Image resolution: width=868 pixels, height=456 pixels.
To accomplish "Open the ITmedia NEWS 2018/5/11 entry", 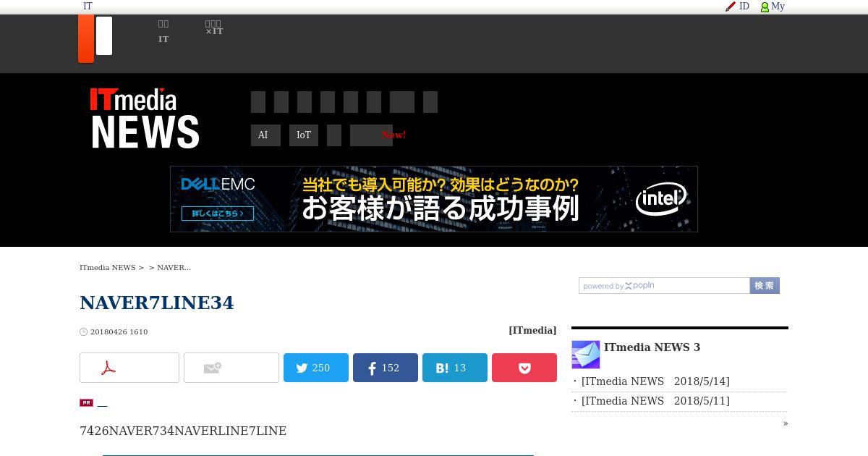I will 655,401.
